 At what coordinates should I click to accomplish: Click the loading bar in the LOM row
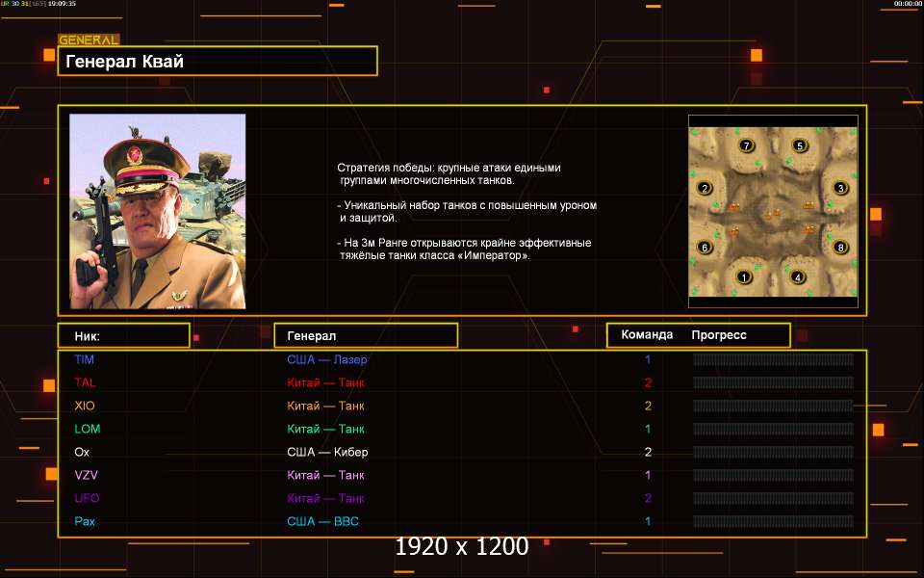773,429
